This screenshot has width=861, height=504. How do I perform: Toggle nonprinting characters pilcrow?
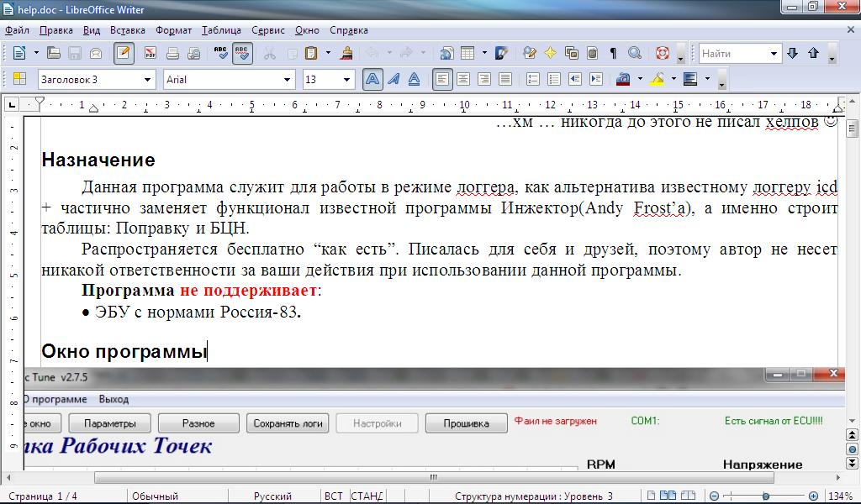coord(613,53)
